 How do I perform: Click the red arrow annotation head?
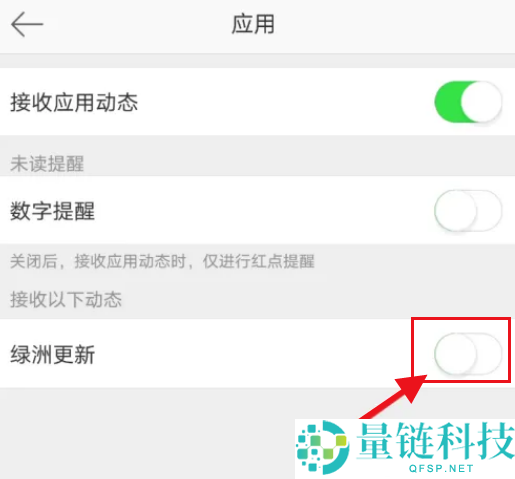click(410, 388)
